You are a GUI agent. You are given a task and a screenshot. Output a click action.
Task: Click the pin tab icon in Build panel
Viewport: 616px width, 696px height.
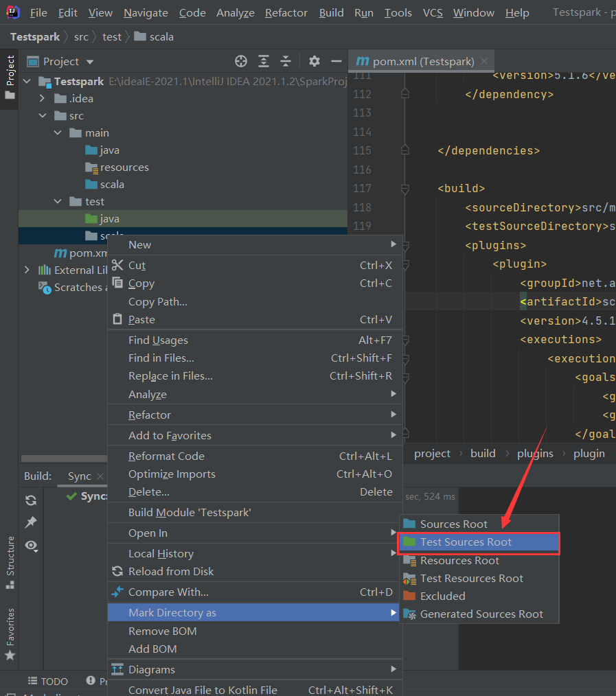click(x=31, y=522)
